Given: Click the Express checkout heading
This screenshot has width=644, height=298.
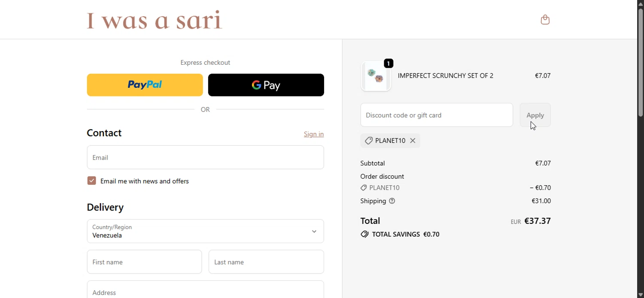Looking at the screenshot, I should [205, 63].
